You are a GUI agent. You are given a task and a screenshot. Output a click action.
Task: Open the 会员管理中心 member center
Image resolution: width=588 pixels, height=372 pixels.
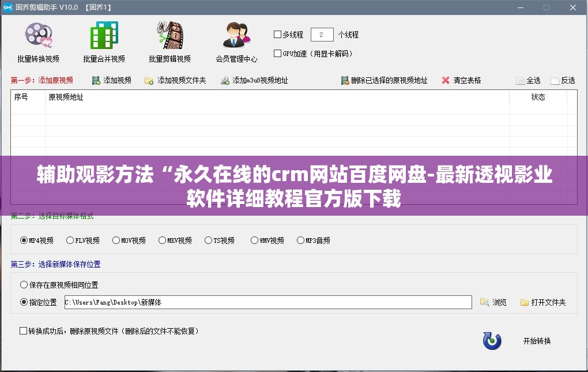point(236,42)
